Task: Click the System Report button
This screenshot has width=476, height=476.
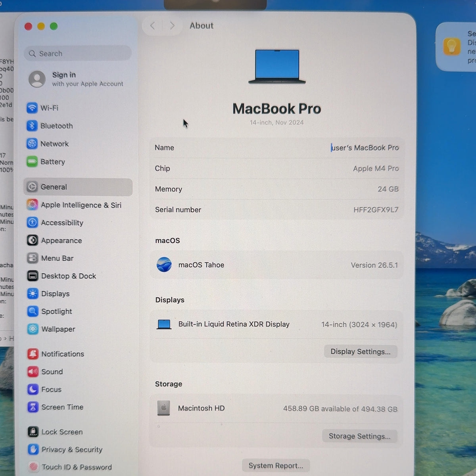Action: (276, 465)
